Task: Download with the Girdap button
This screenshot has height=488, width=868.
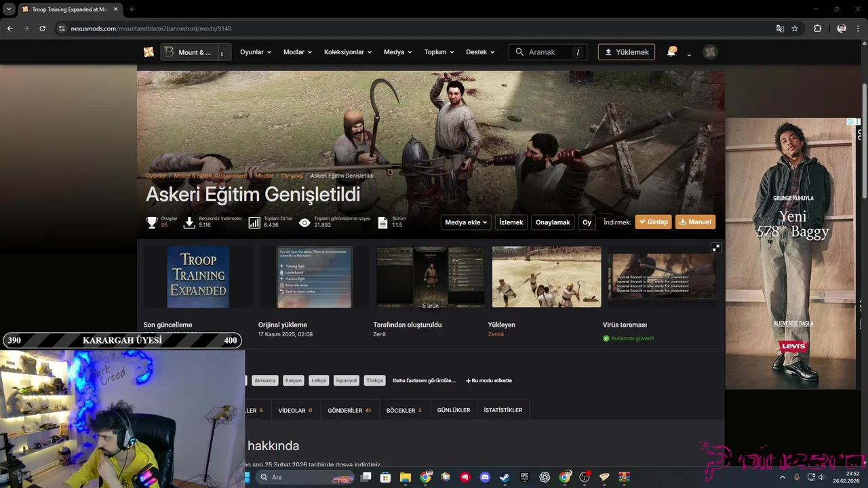Action: pyautogui.click(x=653, y=222)
